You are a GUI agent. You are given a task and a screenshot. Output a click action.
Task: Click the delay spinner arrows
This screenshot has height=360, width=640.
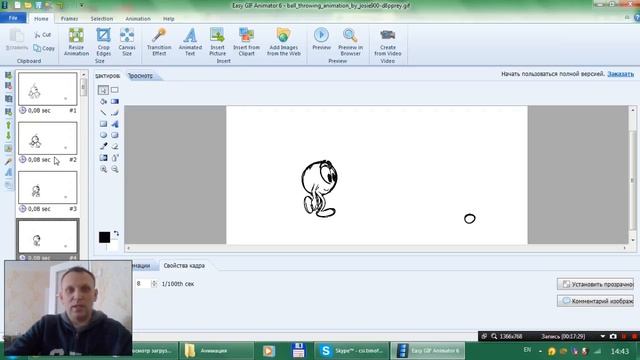click(x=154, y=284)
